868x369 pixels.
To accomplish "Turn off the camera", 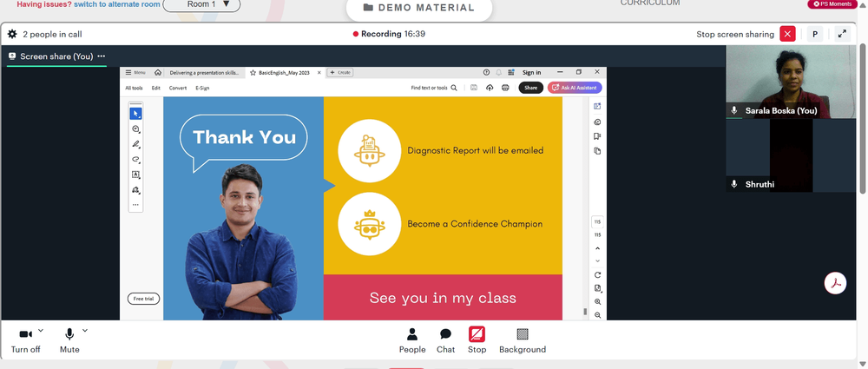I will click(25, 340).
